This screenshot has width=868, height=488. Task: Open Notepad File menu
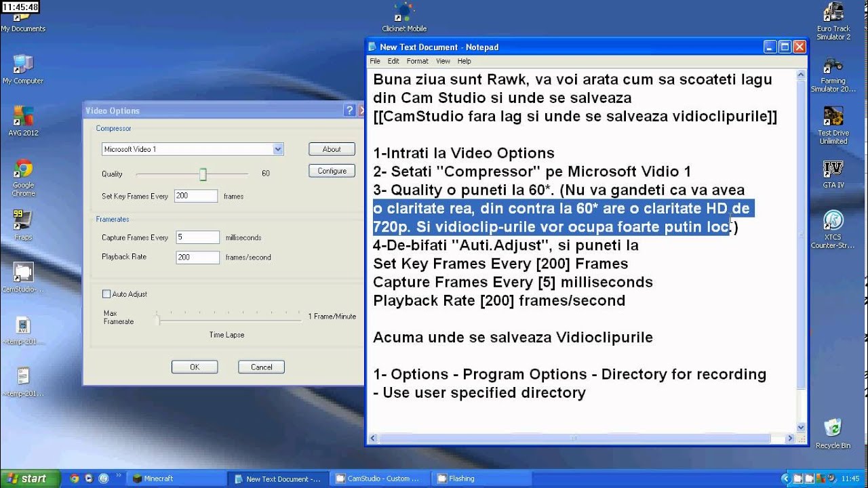[x=375, y=61]
